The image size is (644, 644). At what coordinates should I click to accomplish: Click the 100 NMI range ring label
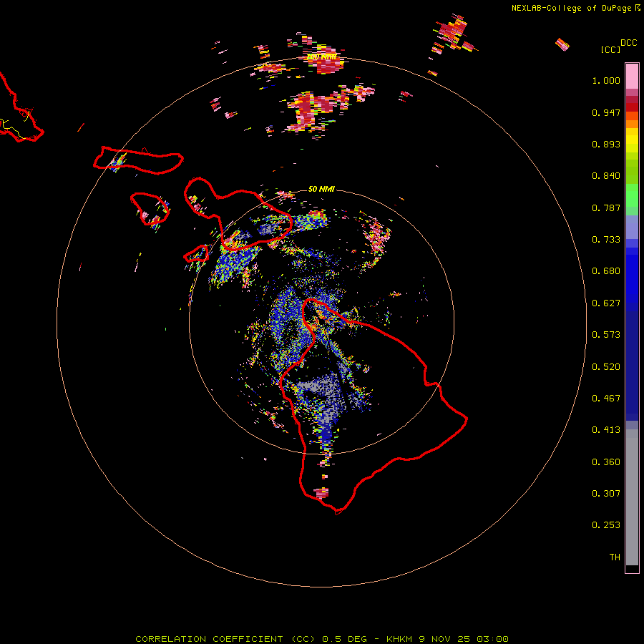(321, 57)
